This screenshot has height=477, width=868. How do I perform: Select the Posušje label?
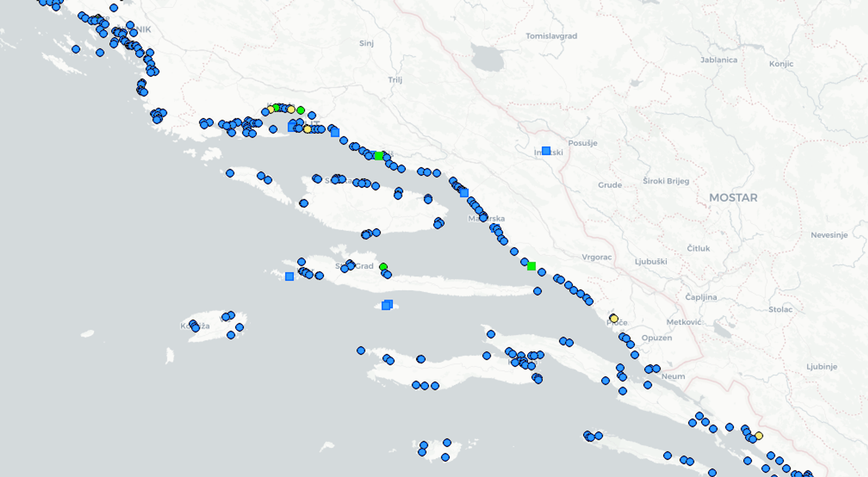[x=582, y=143]
